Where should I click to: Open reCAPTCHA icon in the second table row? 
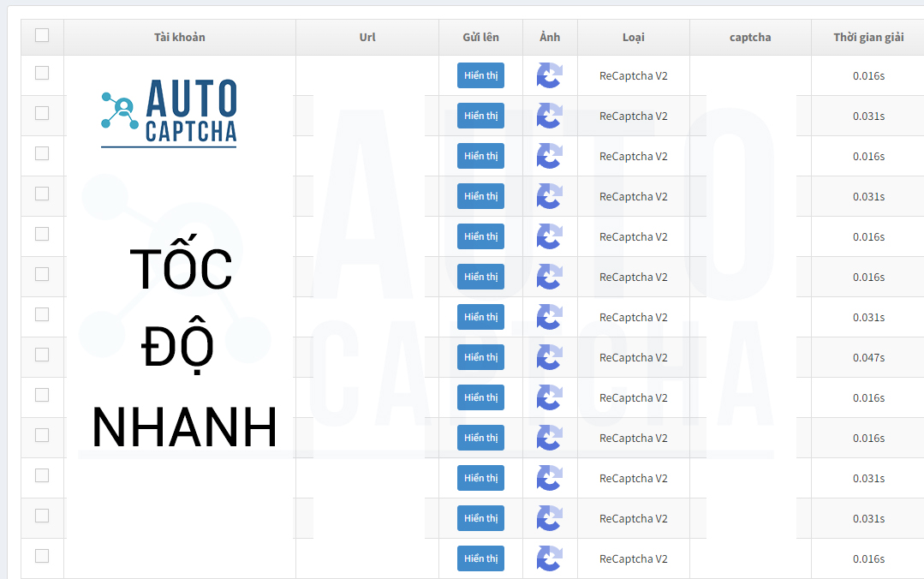[550, 116]
